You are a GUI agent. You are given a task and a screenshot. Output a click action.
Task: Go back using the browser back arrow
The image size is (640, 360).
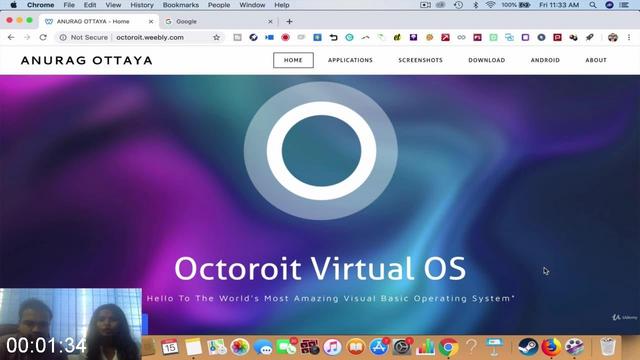[11, 37]
